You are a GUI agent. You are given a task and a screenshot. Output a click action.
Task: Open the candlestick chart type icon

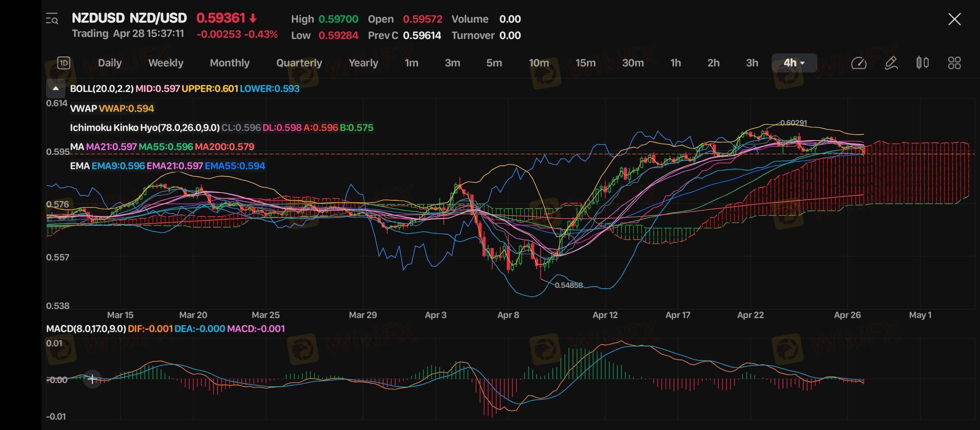(x=922, y=63)
